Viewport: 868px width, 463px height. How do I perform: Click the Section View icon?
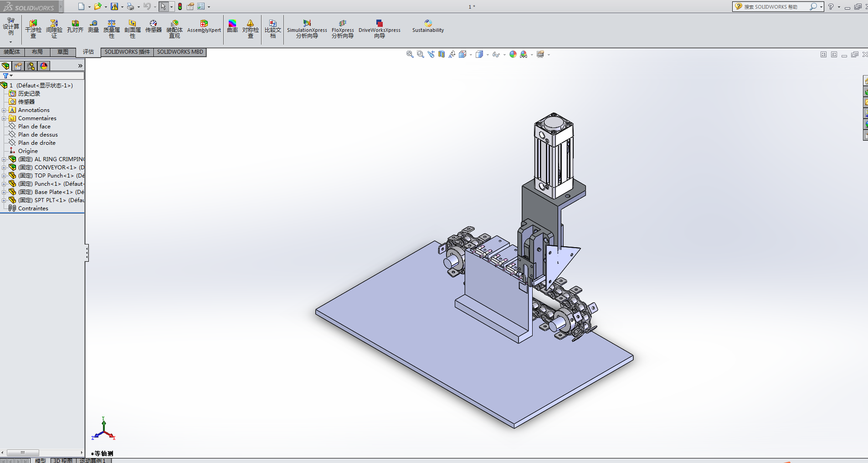tap(441, 55)
